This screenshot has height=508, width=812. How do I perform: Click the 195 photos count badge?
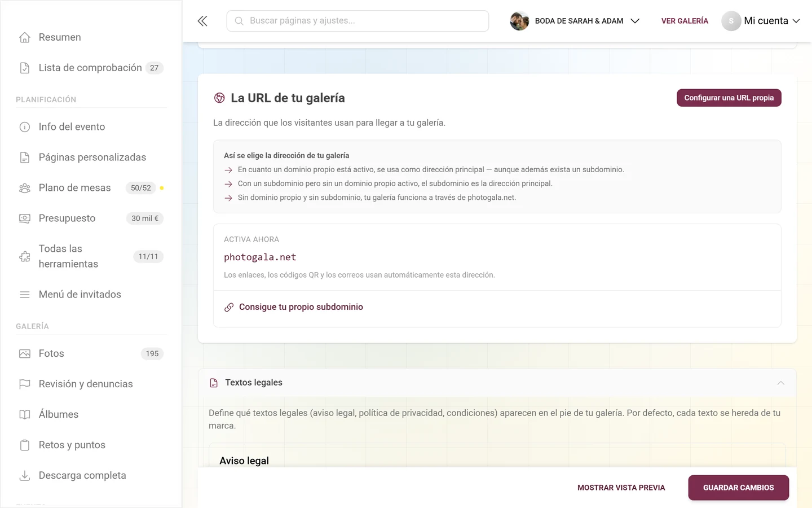point(152,354)
